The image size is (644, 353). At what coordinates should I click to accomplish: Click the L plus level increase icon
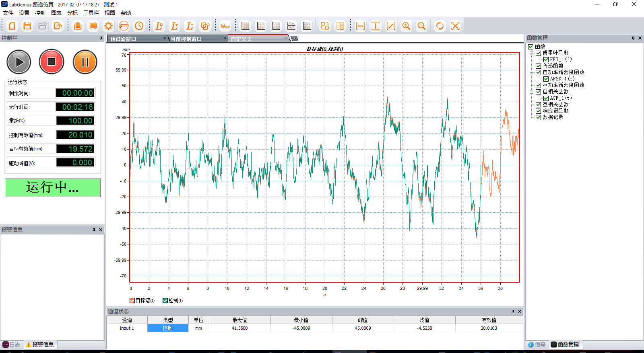174,26
